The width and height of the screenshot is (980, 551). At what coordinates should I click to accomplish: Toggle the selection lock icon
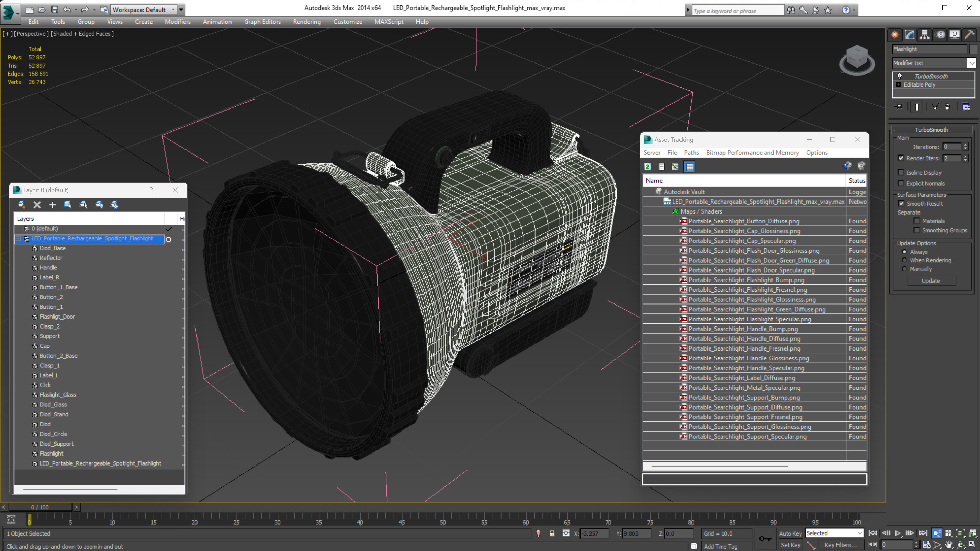[552, 533]
